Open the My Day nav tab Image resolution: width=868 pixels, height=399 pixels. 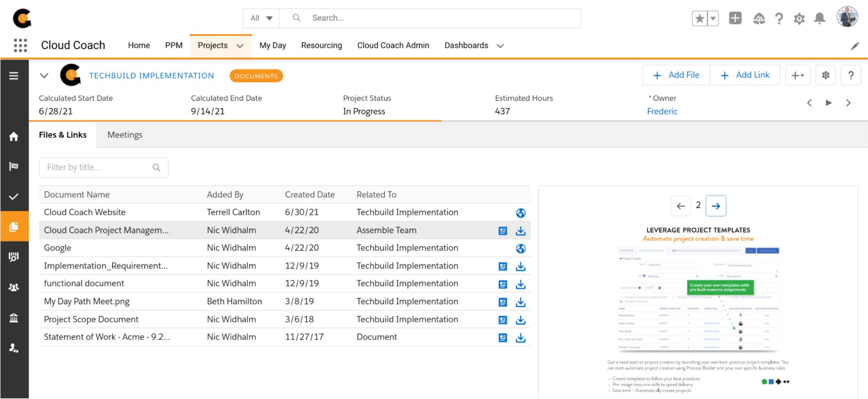click(x=273, y=45)
